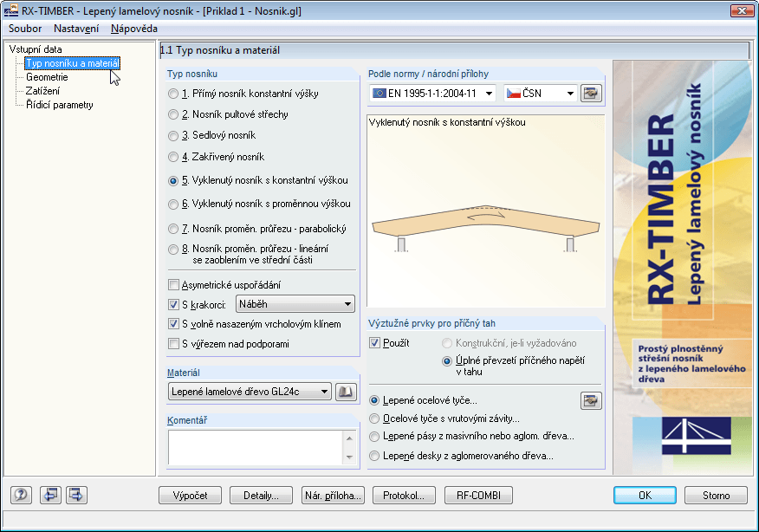Open the Nastavení menu

pos(76,29)
